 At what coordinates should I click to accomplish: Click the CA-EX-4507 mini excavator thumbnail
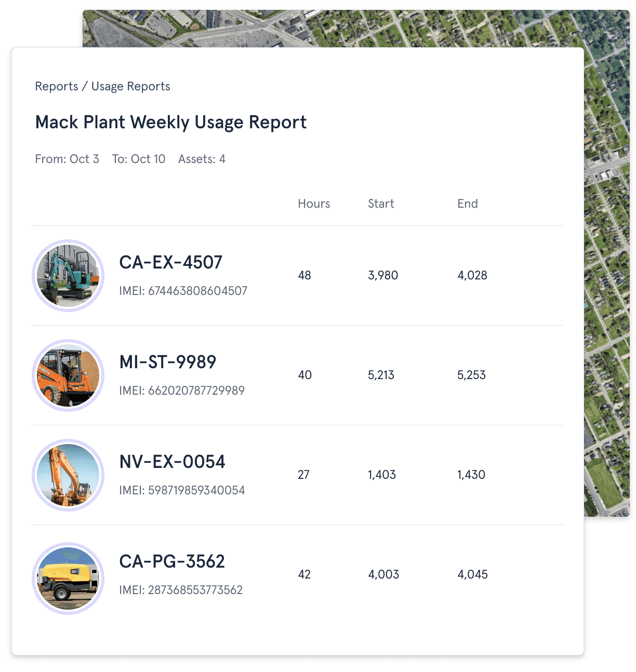[x=68, y=276]
